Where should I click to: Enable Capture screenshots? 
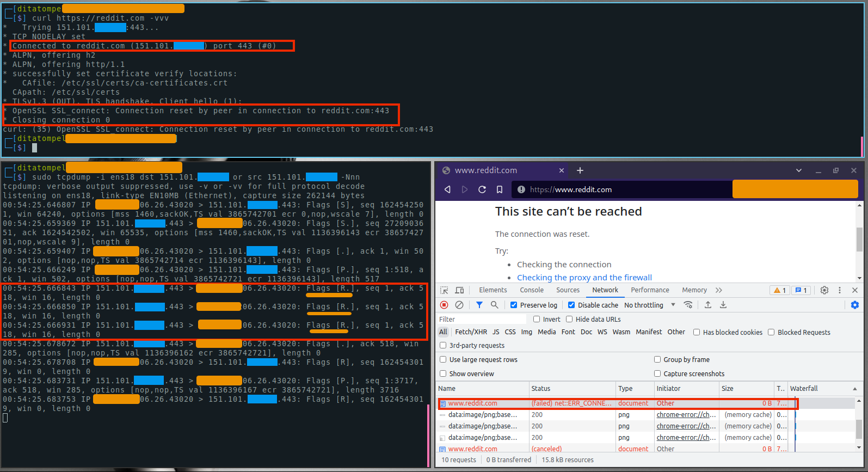coord(657,373)
